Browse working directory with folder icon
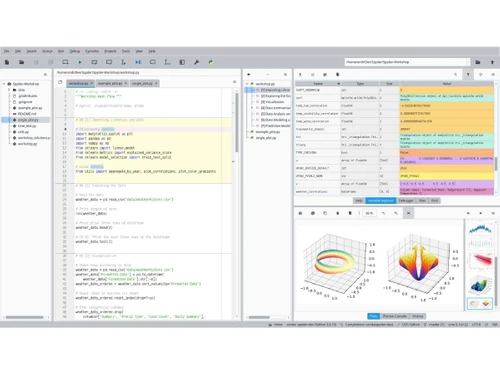 pyautogui.click(x=478, y=62)
